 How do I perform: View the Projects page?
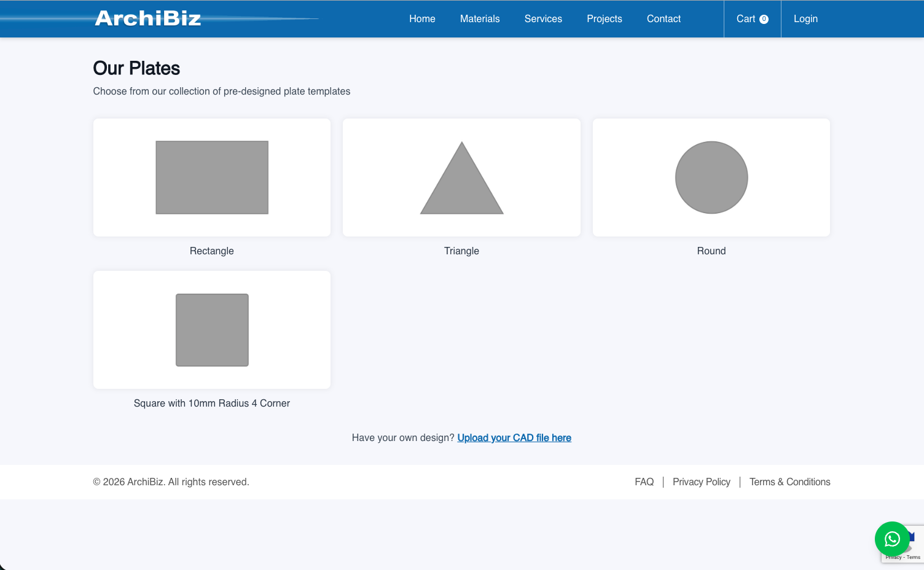pyautogui.click(x=605, y=18)
